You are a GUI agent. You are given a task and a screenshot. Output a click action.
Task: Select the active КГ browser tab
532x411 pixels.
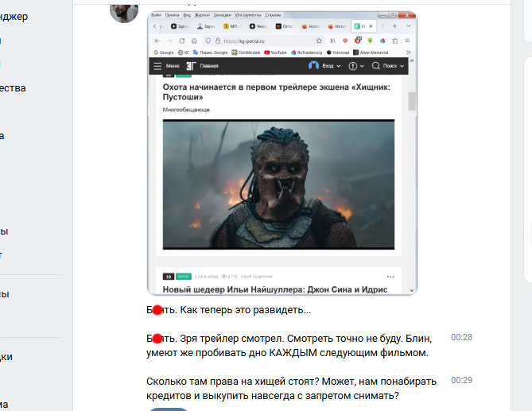pyautogui.click(x=363, y=26)
